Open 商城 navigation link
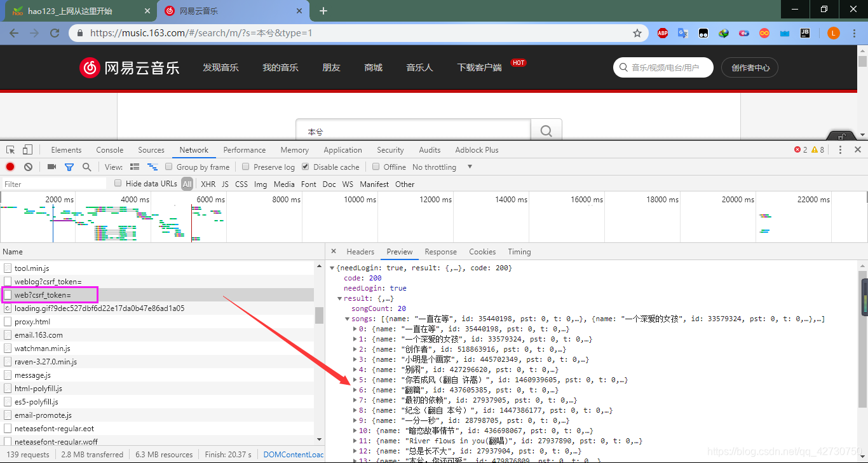 tap(374, 67)
